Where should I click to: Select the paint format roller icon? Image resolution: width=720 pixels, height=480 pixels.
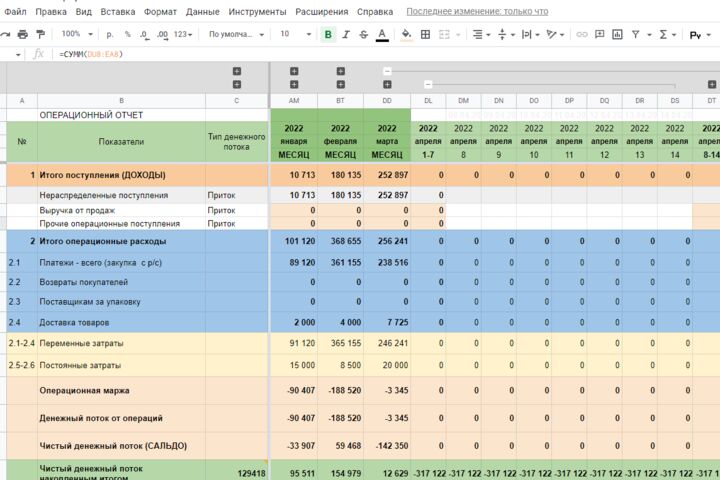pos(40,34)
